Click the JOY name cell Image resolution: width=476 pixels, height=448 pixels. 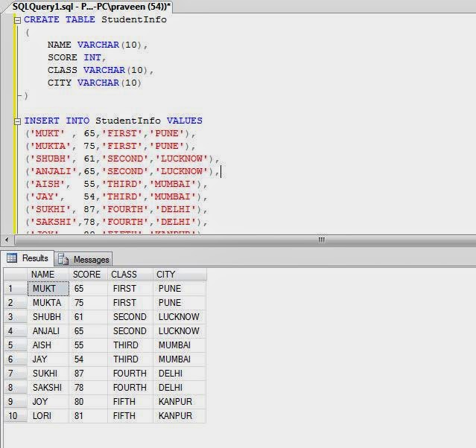[x=48, y=402]
